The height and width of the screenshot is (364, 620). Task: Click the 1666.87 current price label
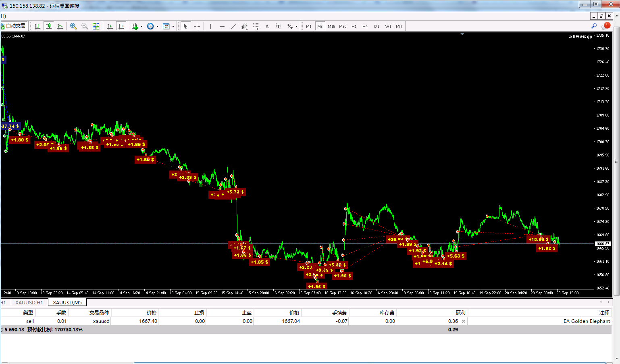tap(603, 243)
